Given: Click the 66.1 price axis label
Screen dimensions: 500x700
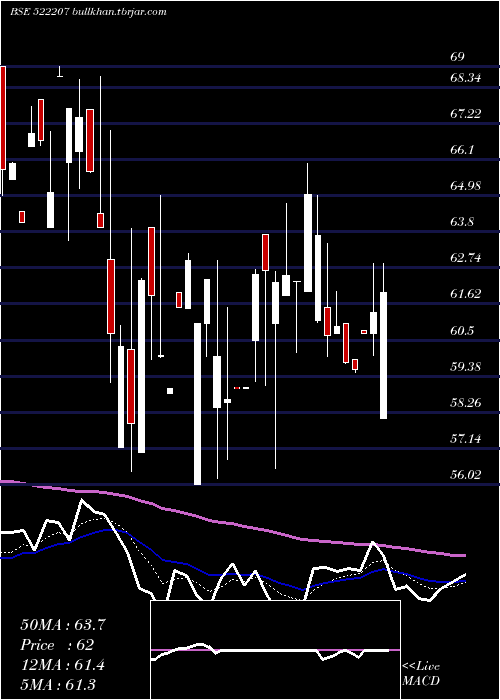Looking at the screenshot, I should [462, 150].
